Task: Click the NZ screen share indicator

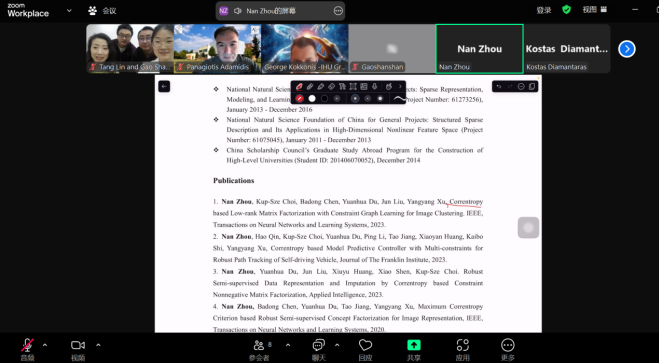Action: [x=224, y=11]
